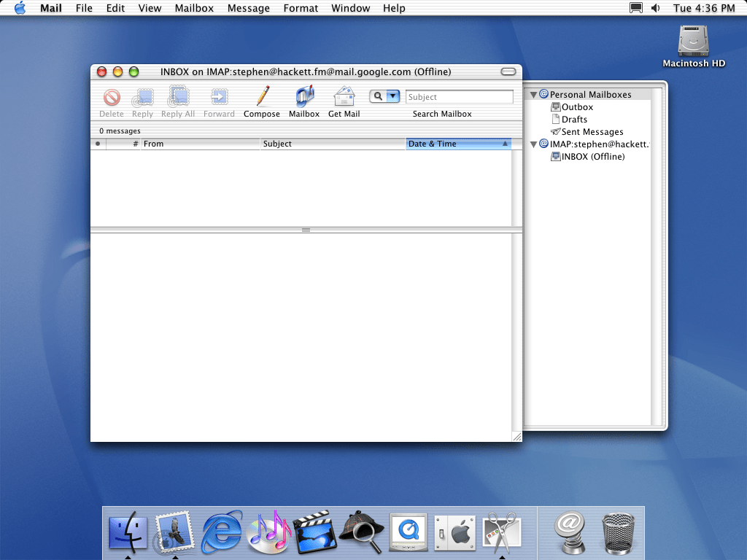
Task: Click the Search Mailbox input field
Action: tap(459, 97)
